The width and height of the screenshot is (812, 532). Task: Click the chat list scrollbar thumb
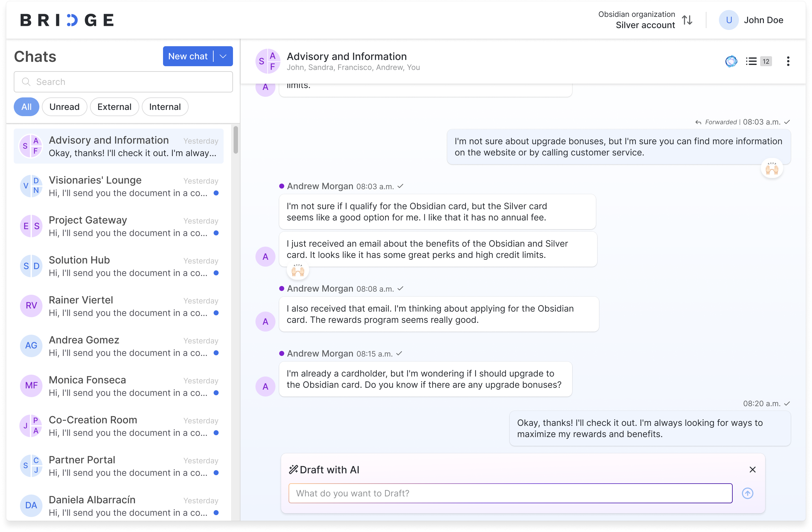(235, 140)
